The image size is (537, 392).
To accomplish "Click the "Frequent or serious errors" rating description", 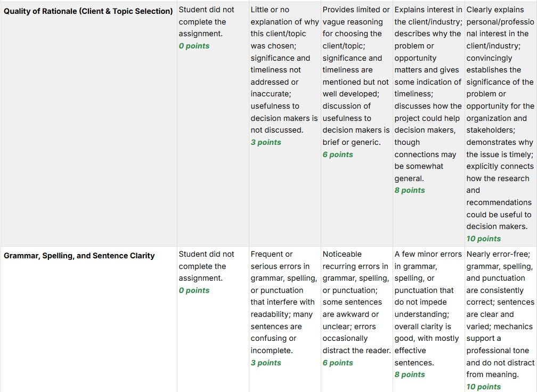I will 284,302.
